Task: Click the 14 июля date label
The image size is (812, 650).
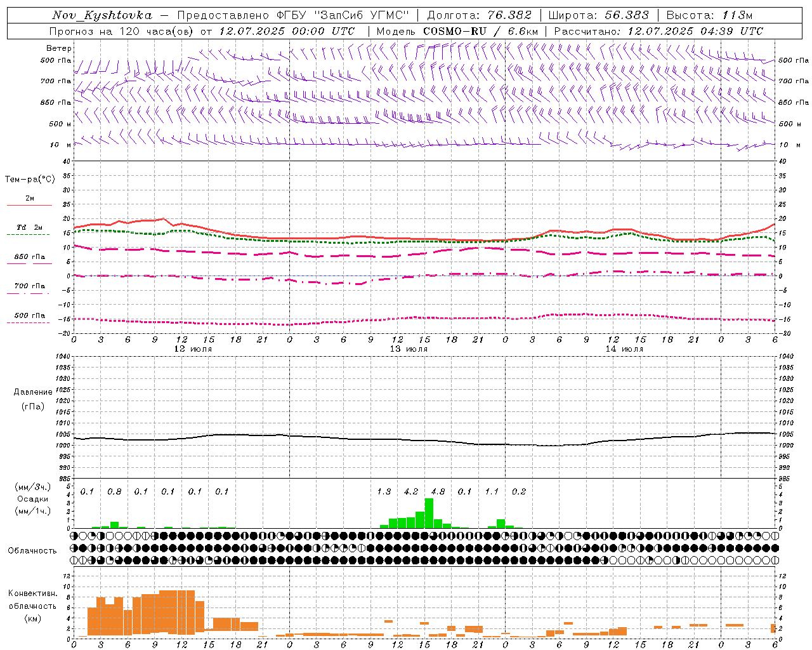Action: 624,349
